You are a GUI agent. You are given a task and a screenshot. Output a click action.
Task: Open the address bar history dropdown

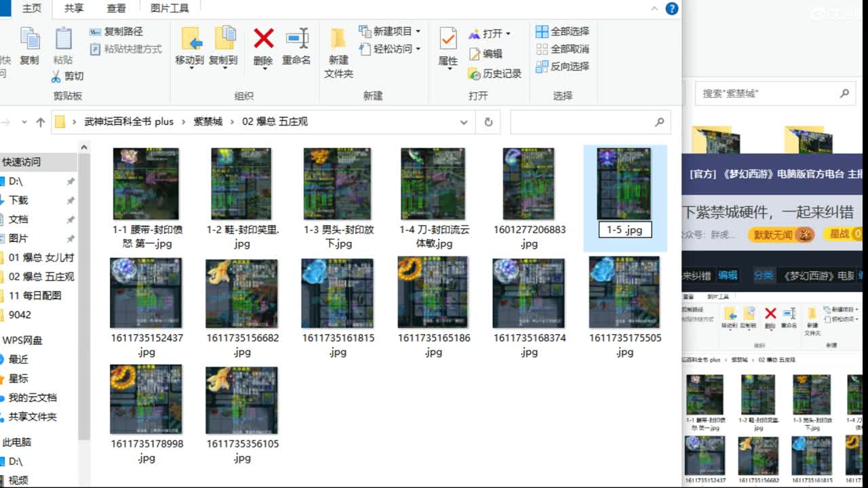click(464, 122)
